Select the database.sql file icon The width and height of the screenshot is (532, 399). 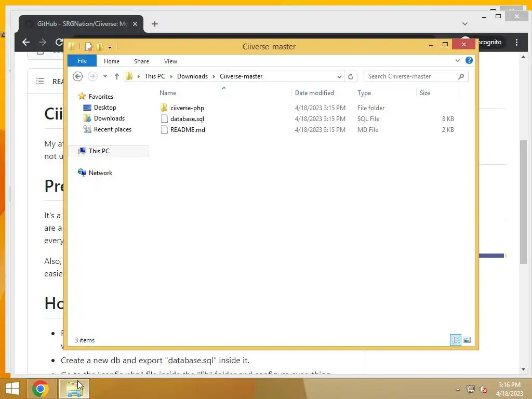tap(164, 119)
